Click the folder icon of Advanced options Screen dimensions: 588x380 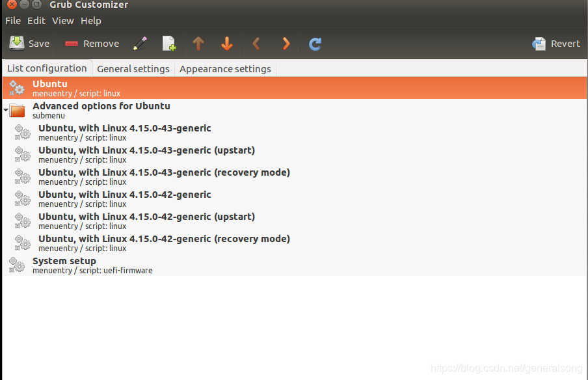pos(18,110)
